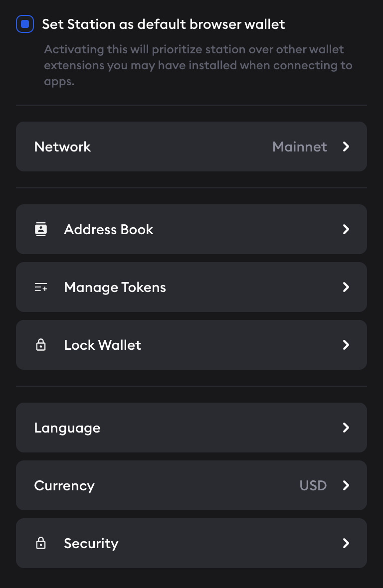
Task: Click the USD currency value
Action: tap(313, 485)
